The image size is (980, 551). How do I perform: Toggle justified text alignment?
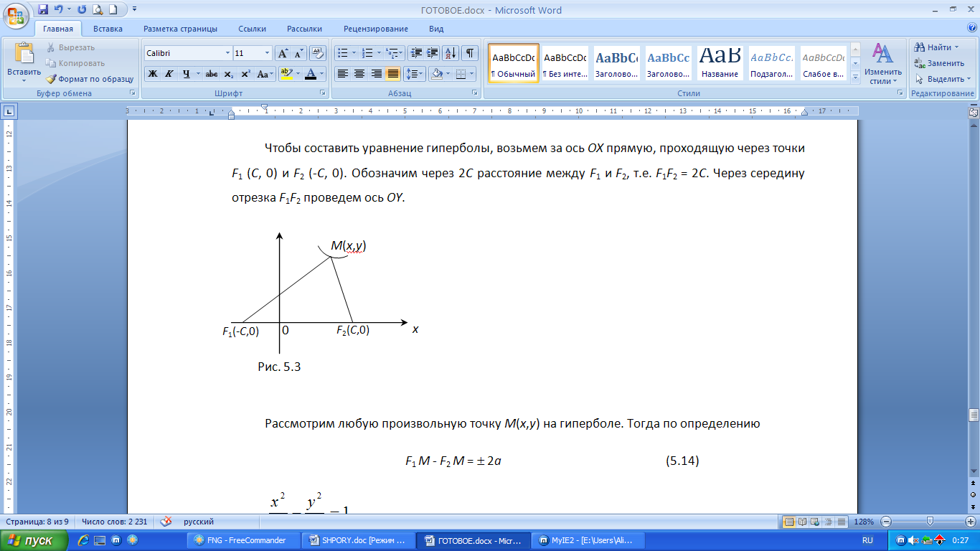tap(392, 73)
